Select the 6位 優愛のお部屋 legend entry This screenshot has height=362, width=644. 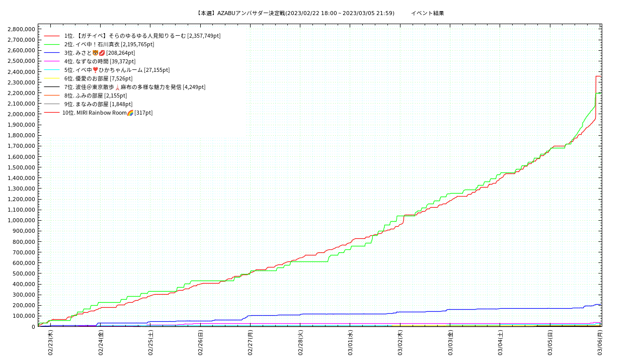[x=98, y=78]
